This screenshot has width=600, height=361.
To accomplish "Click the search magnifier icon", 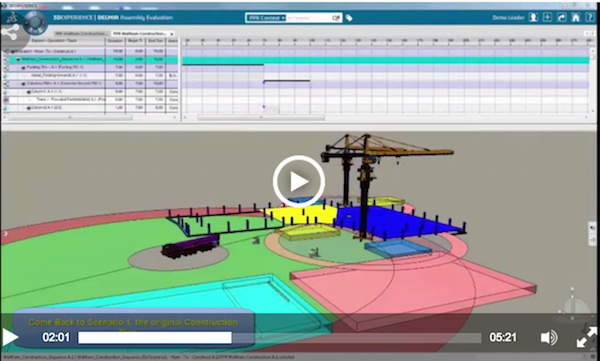I will pyautogui.click(x=336, y=18).
